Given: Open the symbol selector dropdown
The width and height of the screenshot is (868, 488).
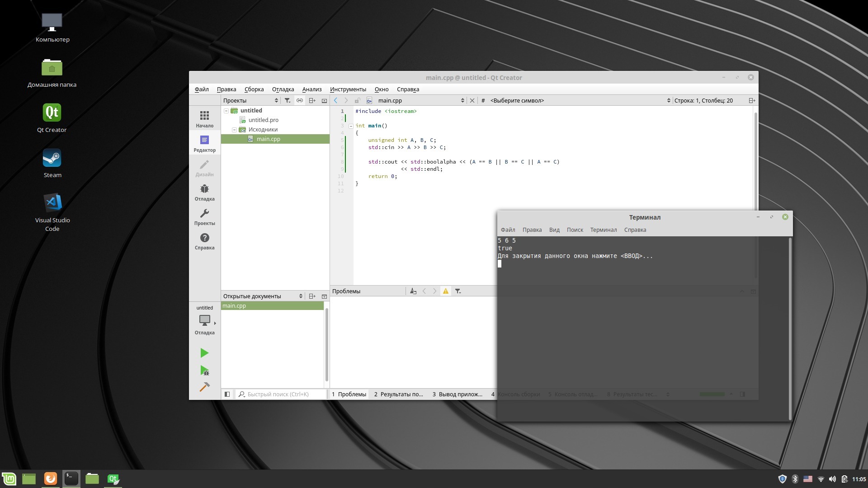Looking at the screenshot, I should 580,100.
